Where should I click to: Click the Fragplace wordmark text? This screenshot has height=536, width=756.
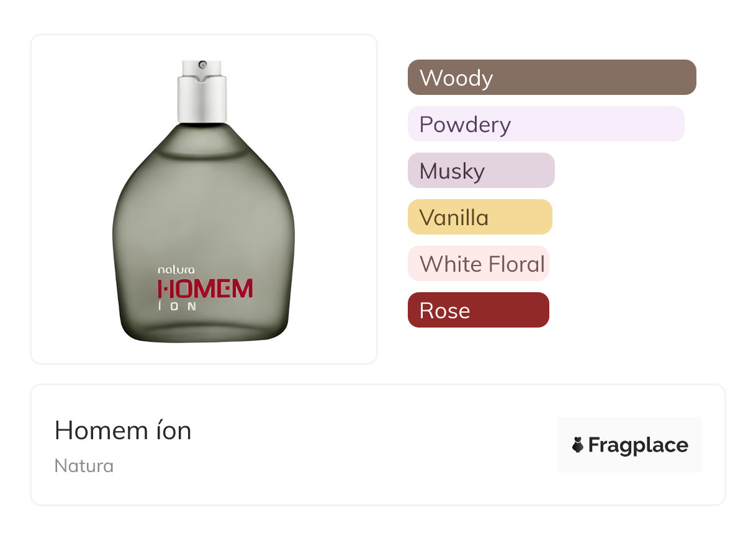[x=638, y=445]
